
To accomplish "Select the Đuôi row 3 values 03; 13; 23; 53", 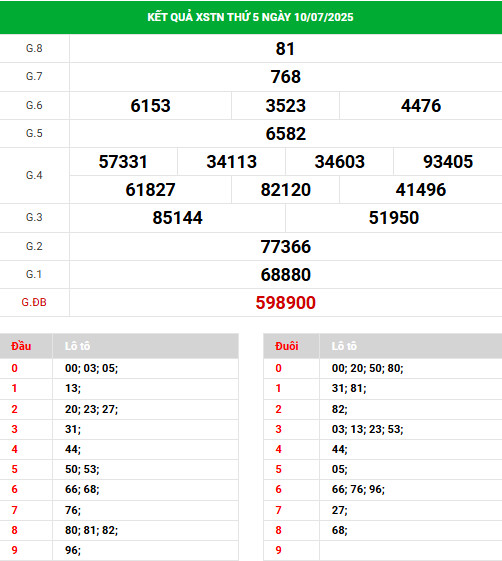I will pyautogui.click(x=367, y=429).
